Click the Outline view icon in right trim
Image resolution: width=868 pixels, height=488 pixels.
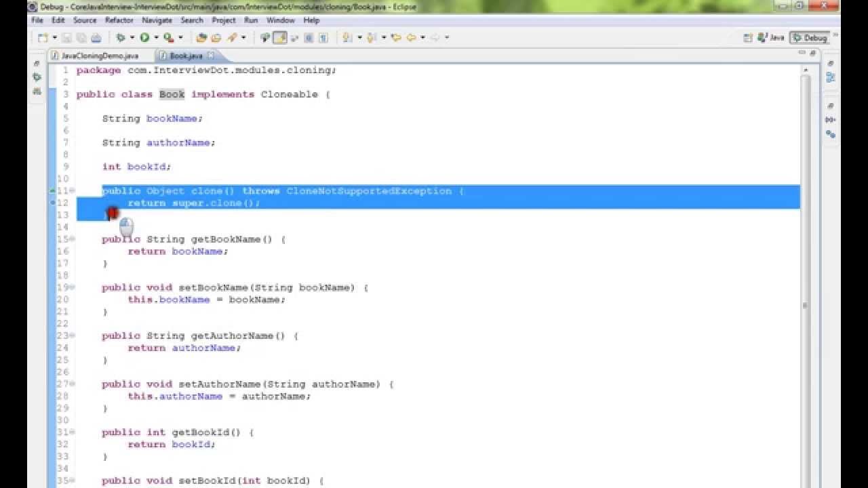coord(831,78)
